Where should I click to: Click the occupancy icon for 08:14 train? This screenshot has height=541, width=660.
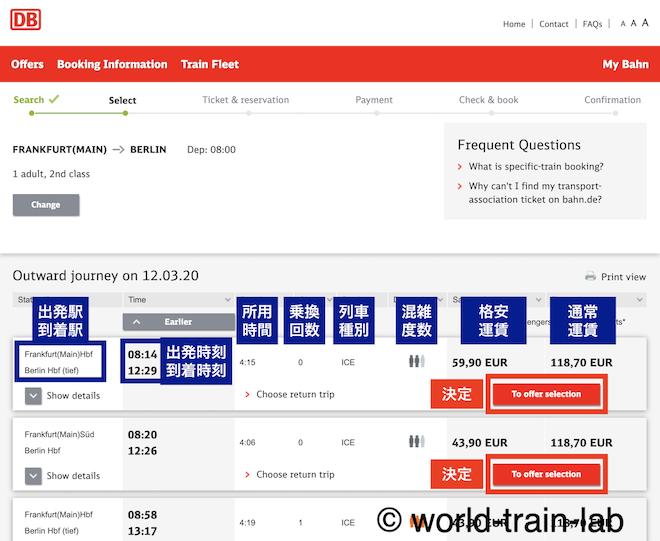[x=417, y=362]
